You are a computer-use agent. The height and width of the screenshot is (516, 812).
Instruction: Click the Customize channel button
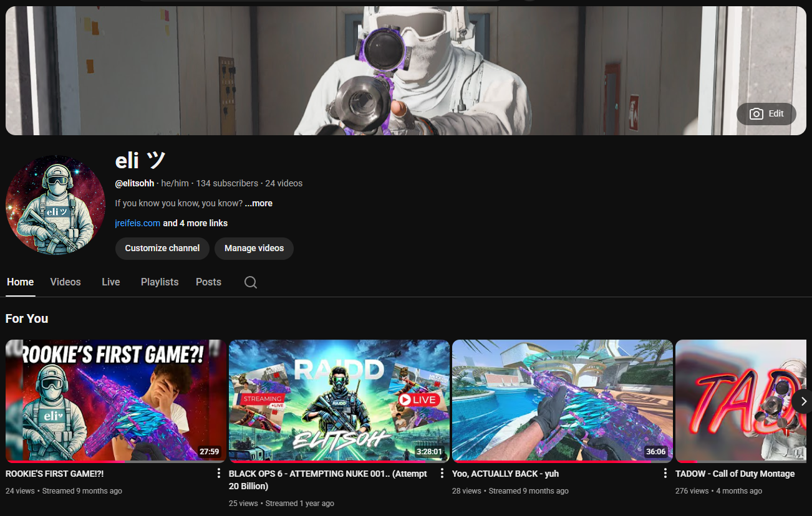162,248
